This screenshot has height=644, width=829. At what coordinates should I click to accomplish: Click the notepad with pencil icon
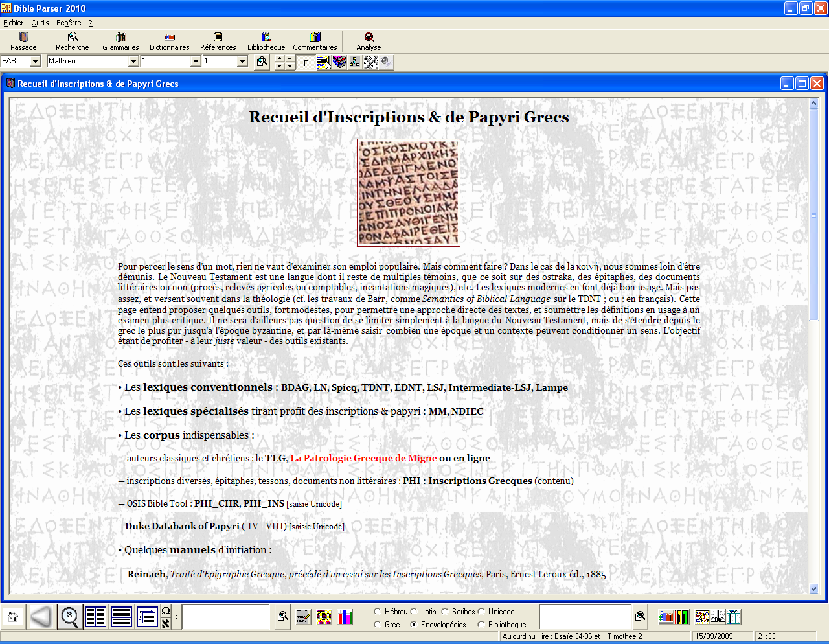pos(303,617)
